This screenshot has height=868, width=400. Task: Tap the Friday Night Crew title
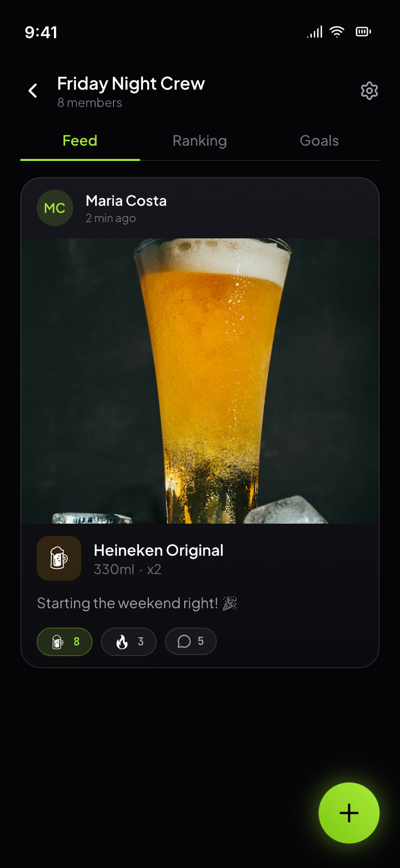131,84
